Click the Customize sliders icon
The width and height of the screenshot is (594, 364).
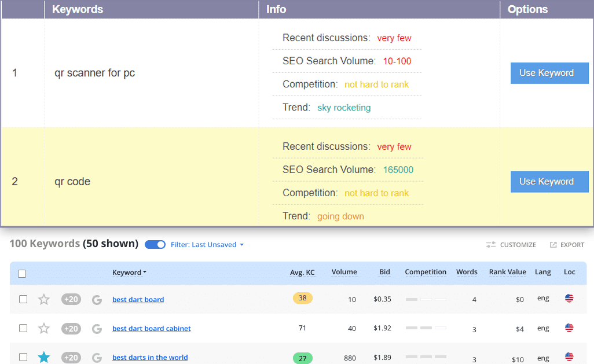coord(491,245)
